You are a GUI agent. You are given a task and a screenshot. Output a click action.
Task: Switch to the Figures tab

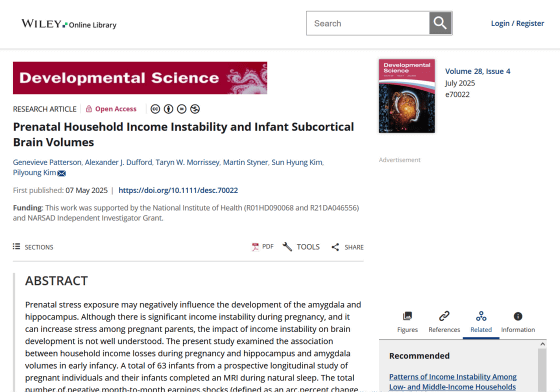pos(408,322)
